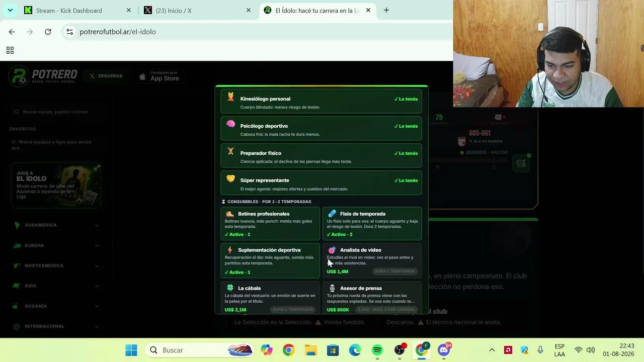Open the browser apps grid icon
The image size is (644, 362).
[10, 50]
